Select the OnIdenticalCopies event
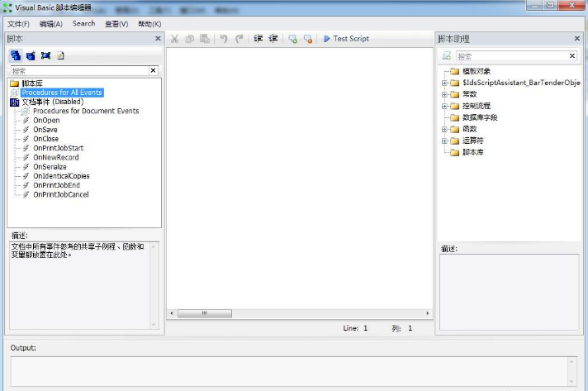This screenshot has height=391, width=588. 61,176
